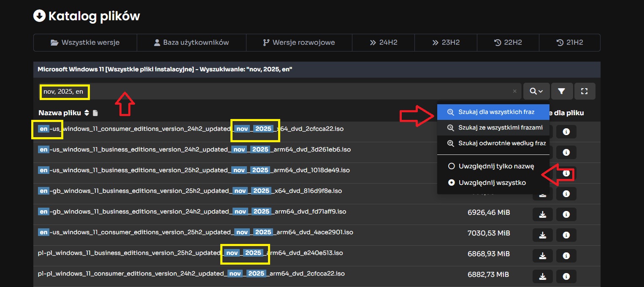
Task: Show info for the 7030,53 MiB file
Action: [566, 235]
